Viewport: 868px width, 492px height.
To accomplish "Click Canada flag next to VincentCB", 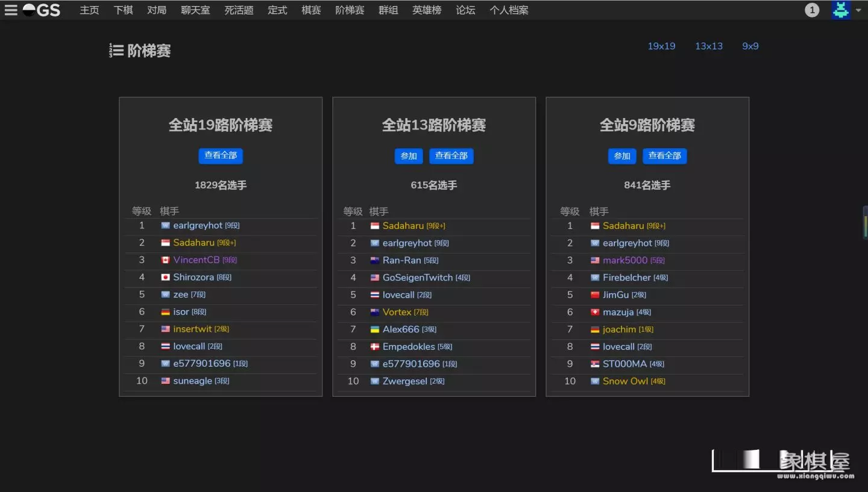I will [165, 260].
